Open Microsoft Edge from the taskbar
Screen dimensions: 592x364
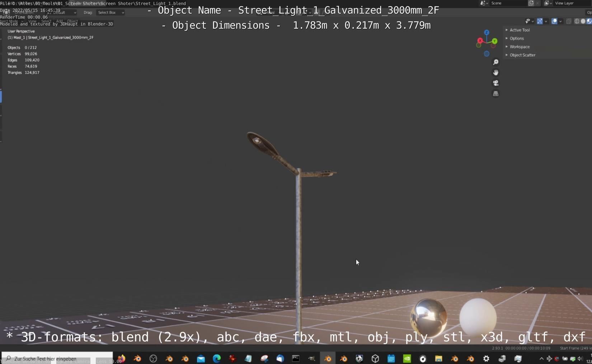(217, 358)
